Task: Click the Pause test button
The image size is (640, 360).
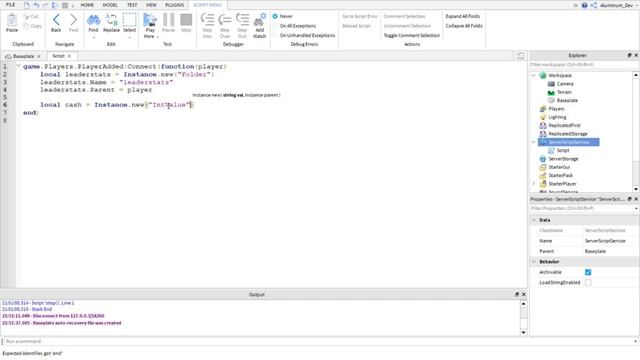Action: pyautogui.click(x=168, y=20)
